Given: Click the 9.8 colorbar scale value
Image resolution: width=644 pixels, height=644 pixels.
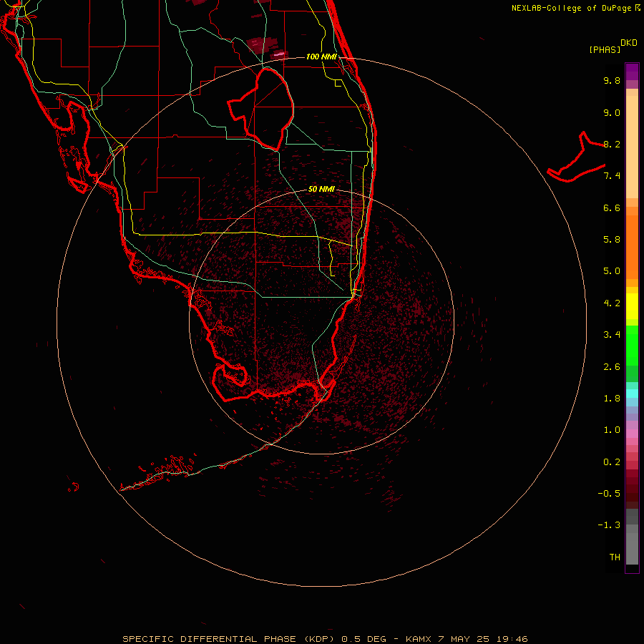Looking at the screenshot, I should [x=612, y=80].
